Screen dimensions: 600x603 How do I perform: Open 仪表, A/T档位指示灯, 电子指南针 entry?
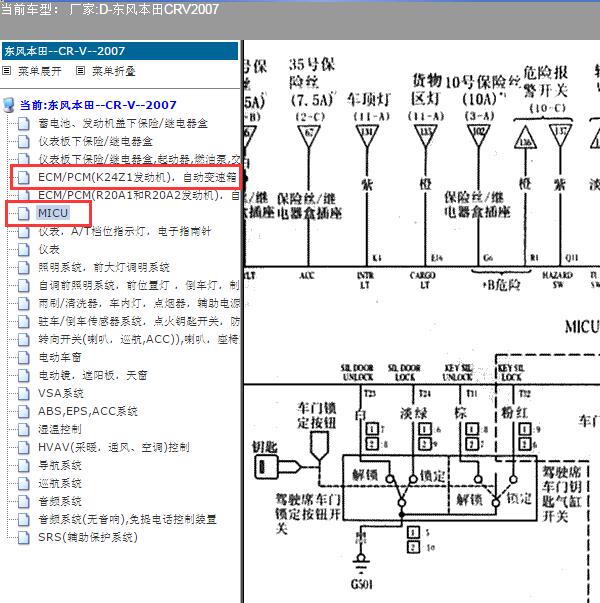click(125, 232)
